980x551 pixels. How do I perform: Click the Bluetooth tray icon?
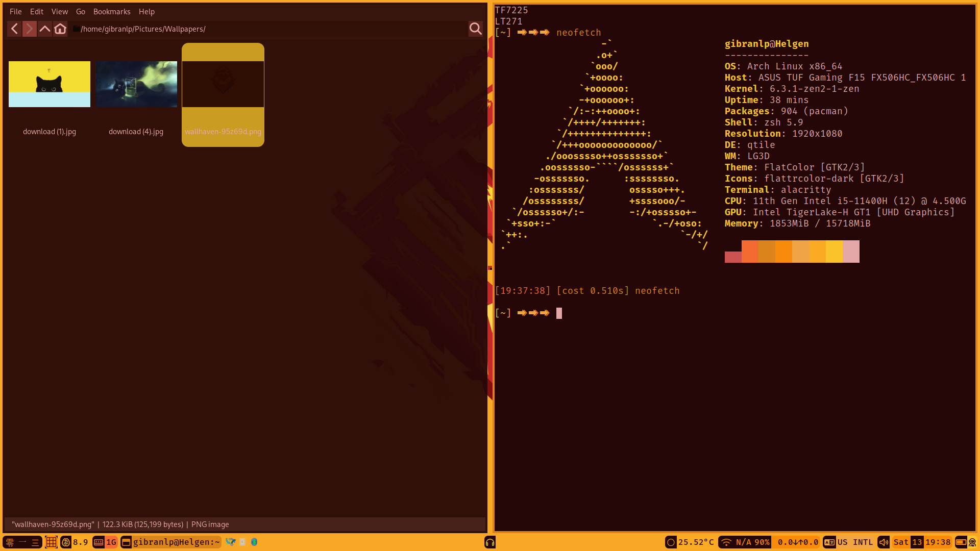click(x=254, y=542)
